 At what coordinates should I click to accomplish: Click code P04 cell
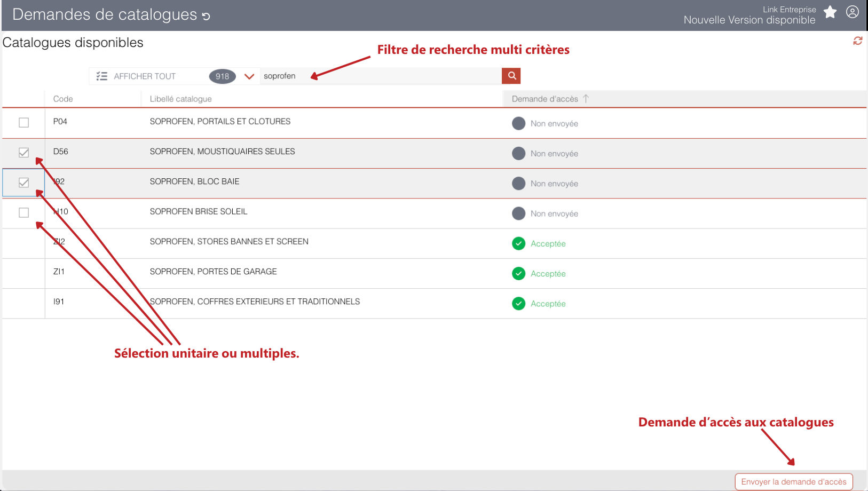click(x=60, y=122)
